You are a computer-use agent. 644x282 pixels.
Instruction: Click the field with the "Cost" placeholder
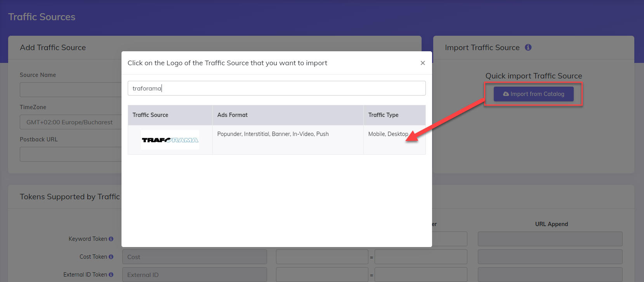(194, 257)
